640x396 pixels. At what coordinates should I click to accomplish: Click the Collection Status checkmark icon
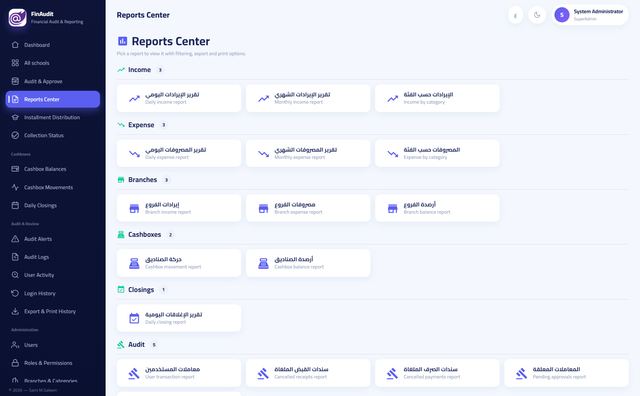click(15, 135)
